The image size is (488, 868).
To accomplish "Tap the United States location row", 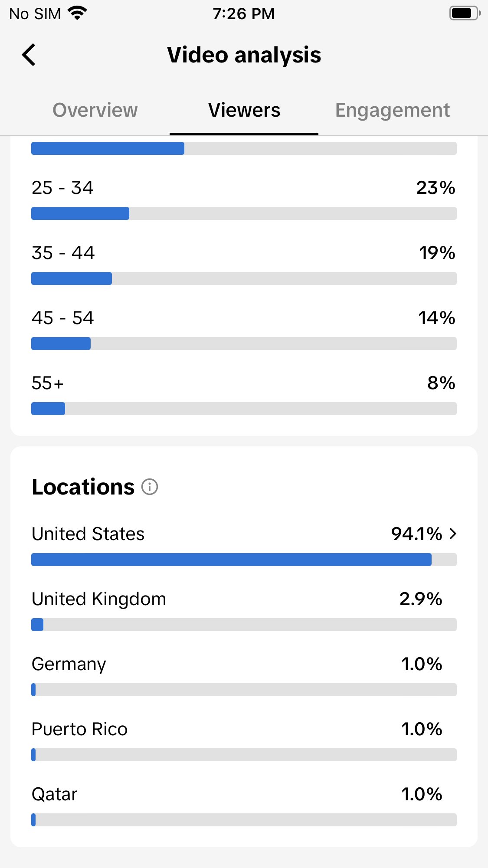I will pos(88,534).
